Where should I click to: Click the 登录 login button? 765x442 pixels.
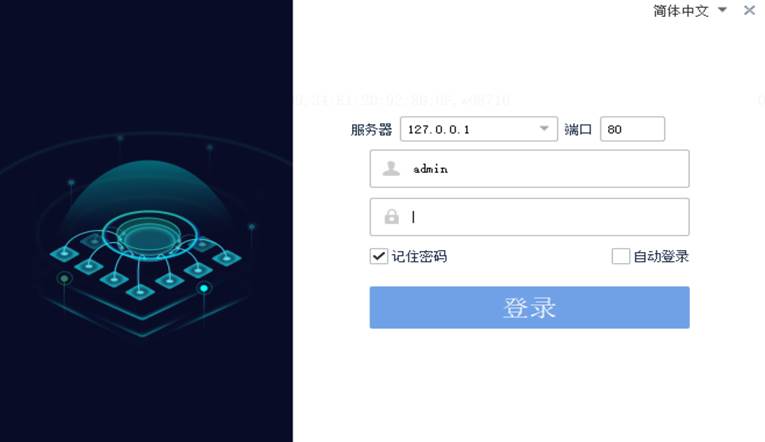coord(529,307)
